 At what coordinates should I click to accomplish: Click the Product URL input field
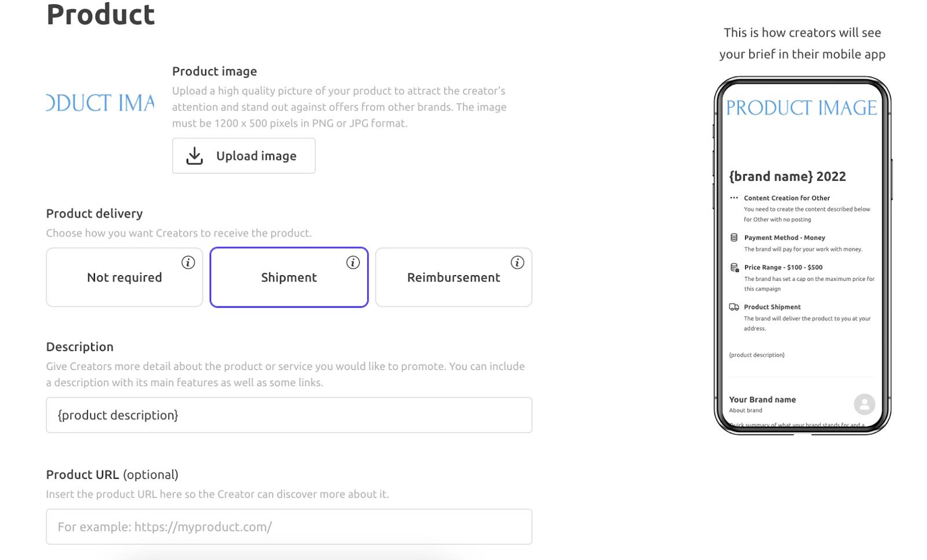point(289,526)
